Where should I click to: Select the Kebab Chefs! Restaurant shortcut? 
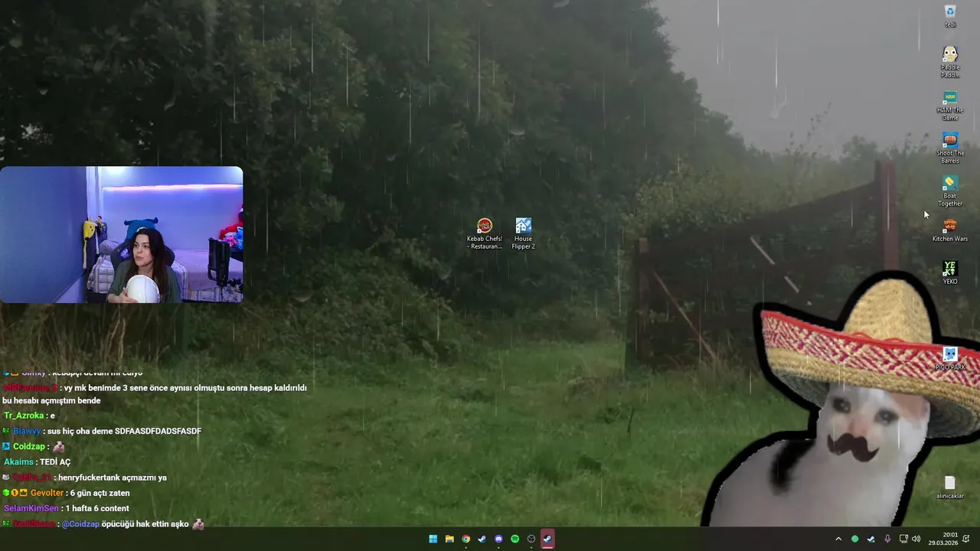tap(485, 233)
